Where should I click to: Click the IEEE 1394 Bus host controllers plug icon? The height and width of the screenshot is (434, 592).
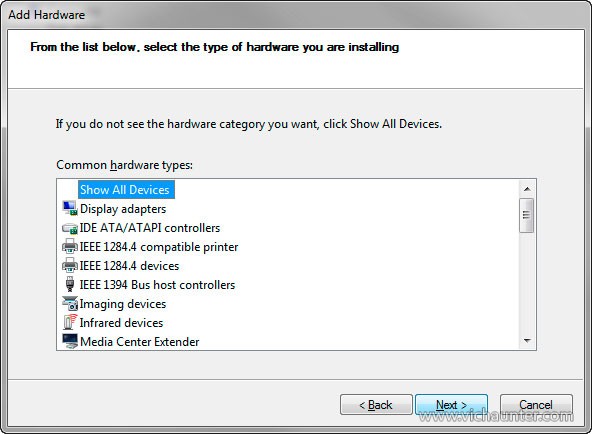click(x=70, y=284)
